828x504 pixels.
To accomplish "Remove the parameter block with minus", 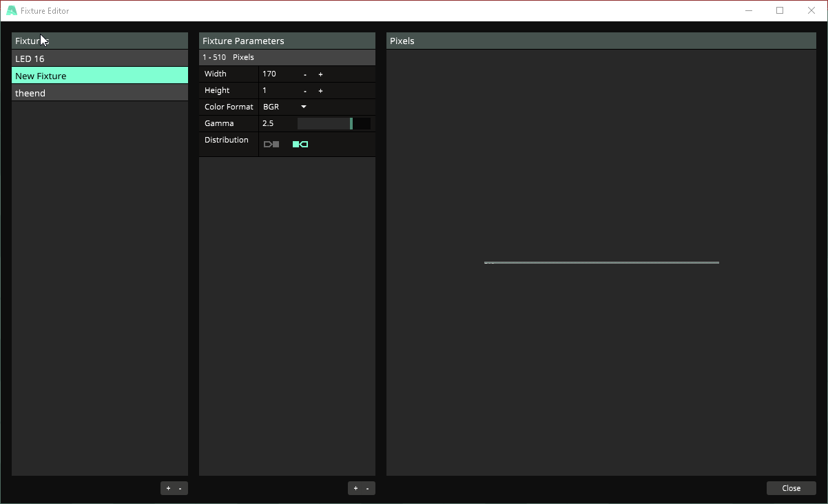I will [368, 488].
